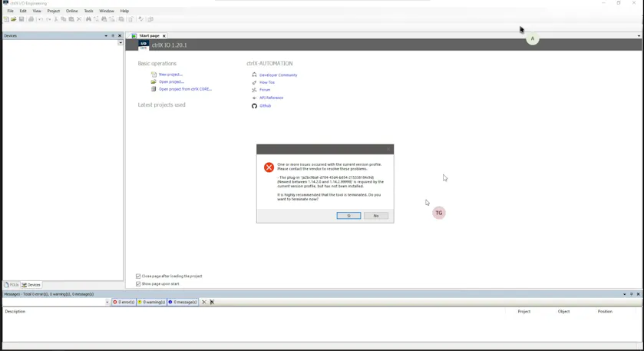Close the Start page tab

(x=163, y=36)
